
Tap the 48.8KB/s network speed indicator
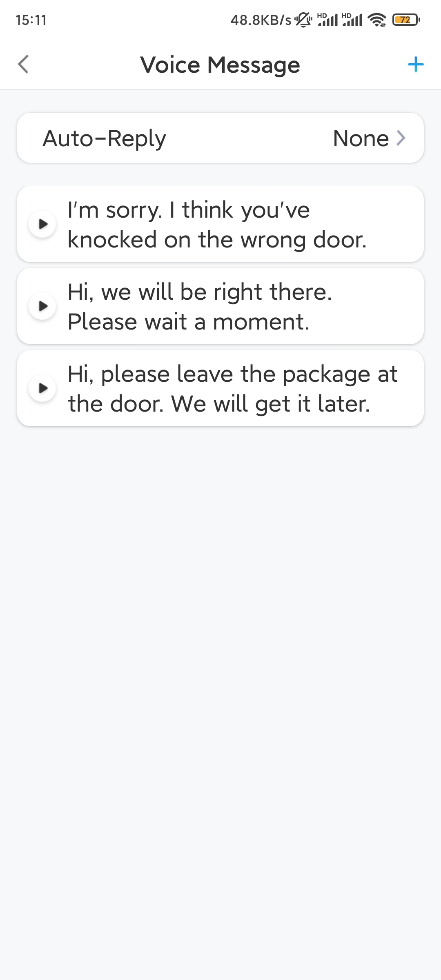coord(261,20)
